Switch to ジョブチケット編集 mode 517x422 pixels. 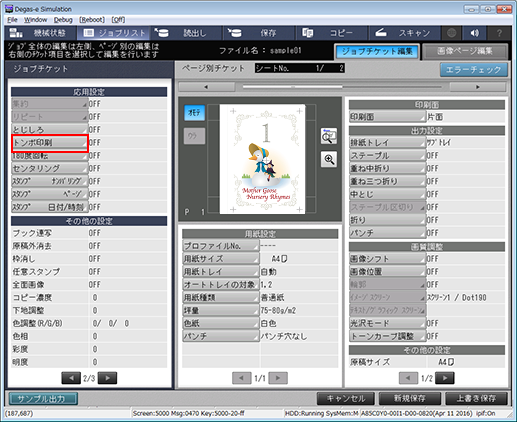point(377,51)
